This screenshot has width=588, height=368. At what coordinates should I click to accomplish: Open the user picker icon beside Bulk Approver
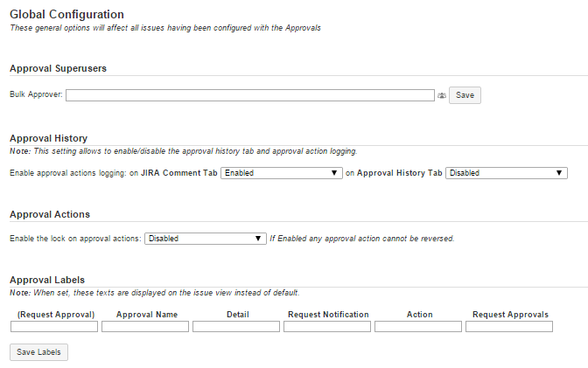pyautogui.click(x=442, y=95)
